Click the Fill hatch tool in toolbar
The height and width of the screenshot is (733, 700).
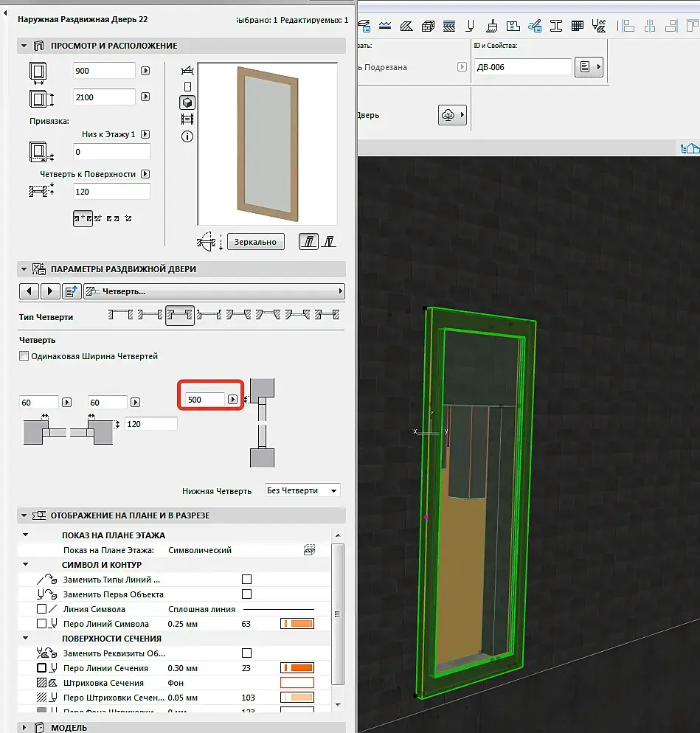[x=406, y=27]
